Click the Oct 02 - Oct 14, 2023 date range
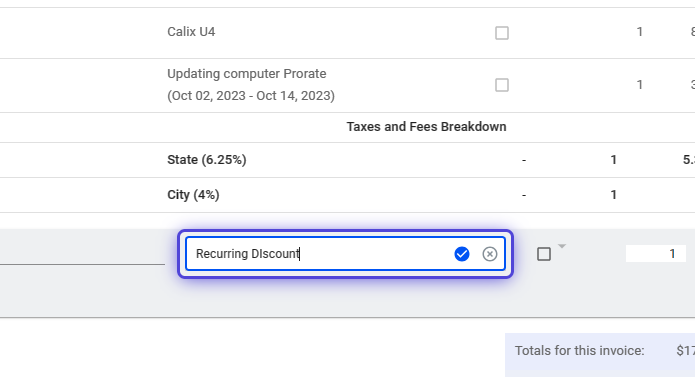The image size is (695, 377). click(251, 96)
